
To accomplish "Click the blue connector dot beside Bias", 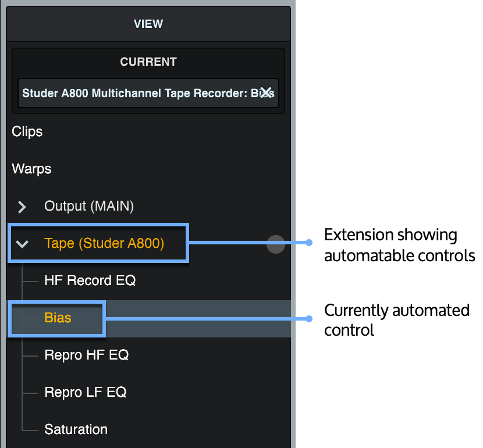I will (309, 318).
